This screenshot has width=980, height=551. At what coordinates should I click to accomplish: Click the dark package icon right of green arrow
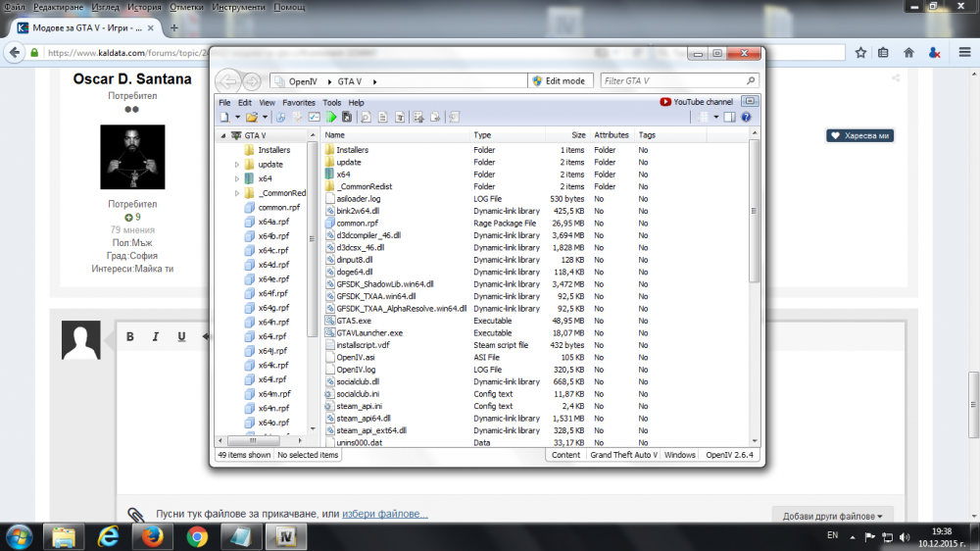pyautogui.click(x=347, y=117)
